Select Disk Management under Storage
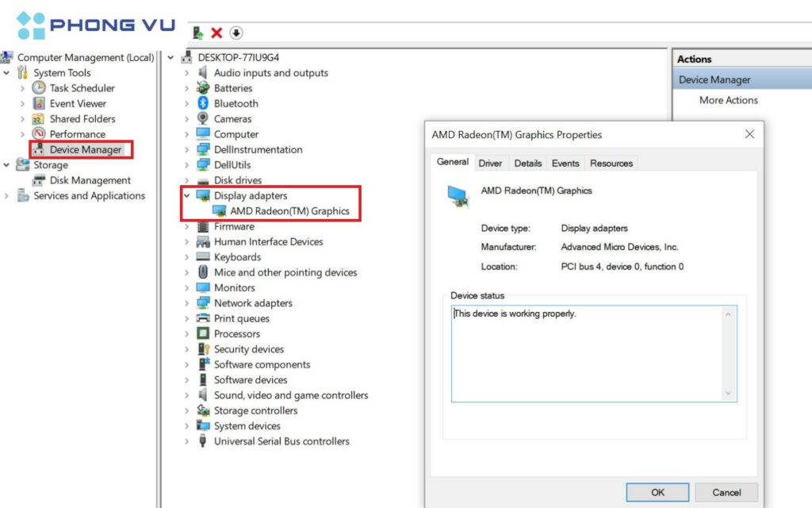Screen dimensions: 812x508 click(90, 180)
